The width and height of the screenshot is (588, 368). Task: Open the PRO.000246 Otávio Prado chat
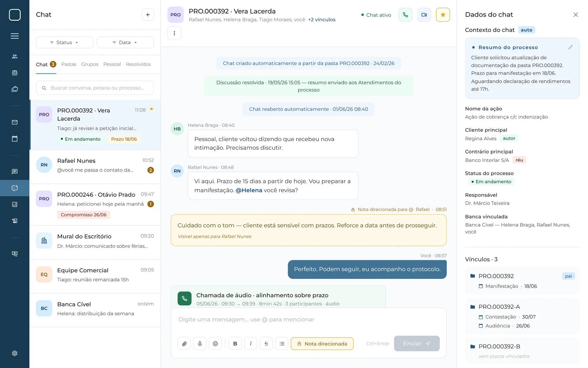pyautogui.click(x=95, y=205)
